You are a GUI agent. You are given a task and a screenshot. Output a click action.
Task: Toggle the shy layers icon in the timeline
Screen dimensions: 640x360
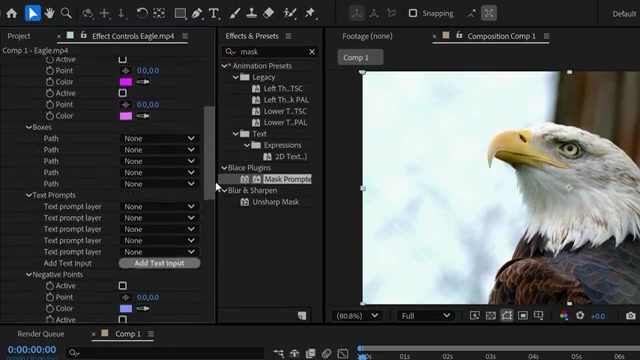pos(295,353)
